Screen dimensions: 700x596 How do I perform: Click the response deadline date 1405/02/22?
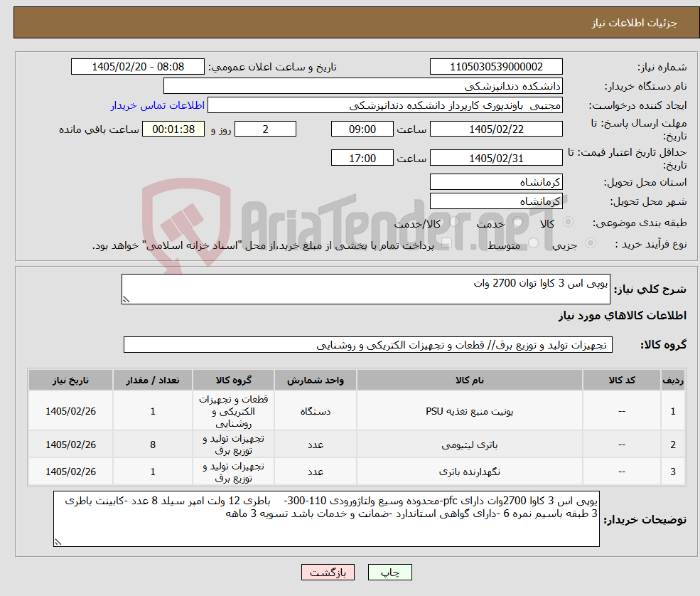(496, 129)
